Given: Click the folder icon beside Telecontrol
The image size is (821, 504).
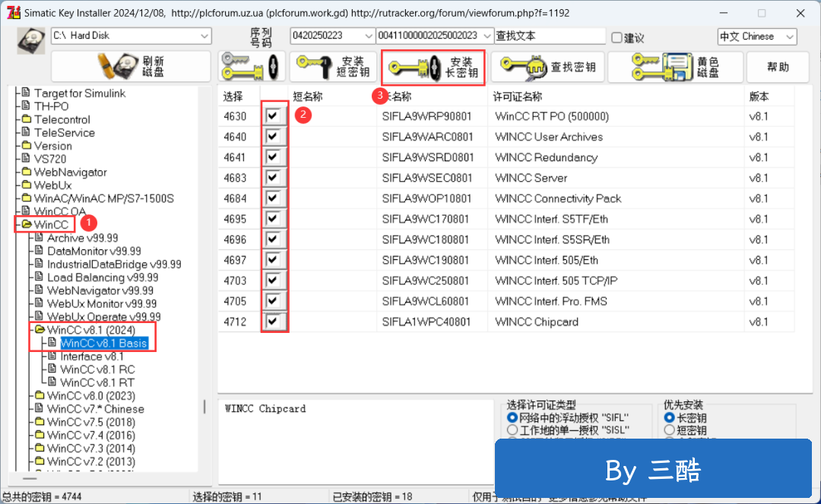Looking at the screenshot, I should 26,119.
